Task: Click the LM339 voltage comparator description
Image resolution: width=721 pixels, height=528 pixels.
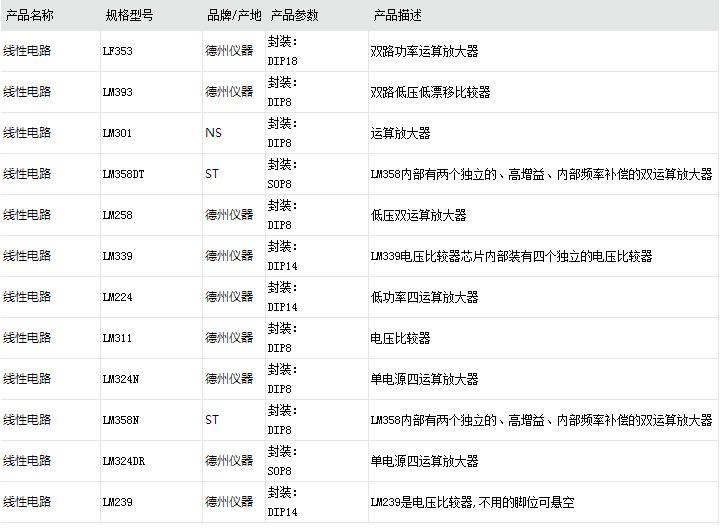Action: [x=511, y=256]
